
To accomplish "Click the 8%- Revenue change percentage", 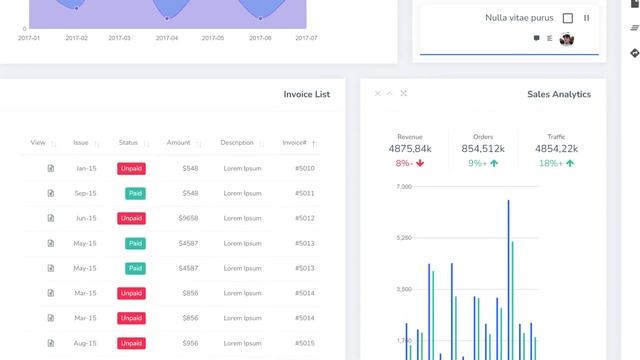I will (404, 163).
